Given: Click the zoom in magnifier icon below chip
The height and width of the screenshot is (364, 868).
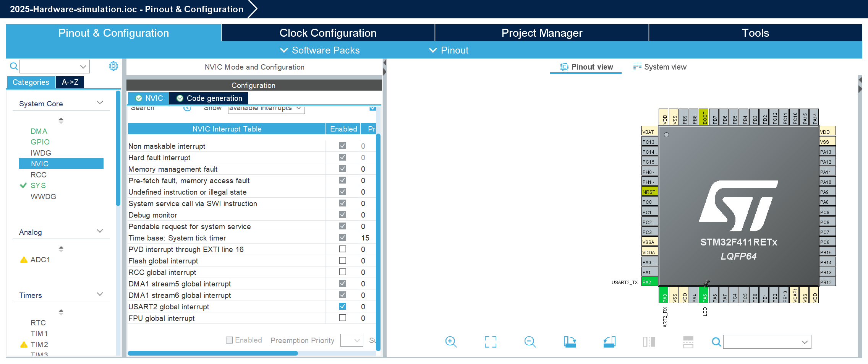Looking at the screenshot, I should click(451, 341).
